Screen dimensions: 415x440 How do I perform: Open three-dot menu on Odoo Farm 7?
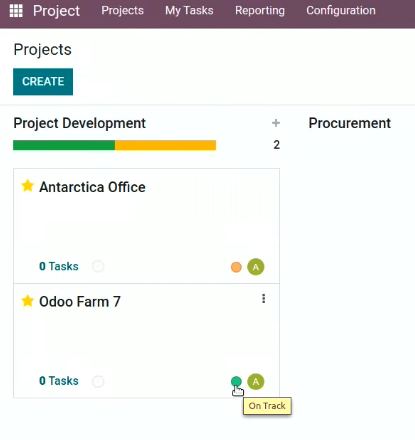pos(263,299)
